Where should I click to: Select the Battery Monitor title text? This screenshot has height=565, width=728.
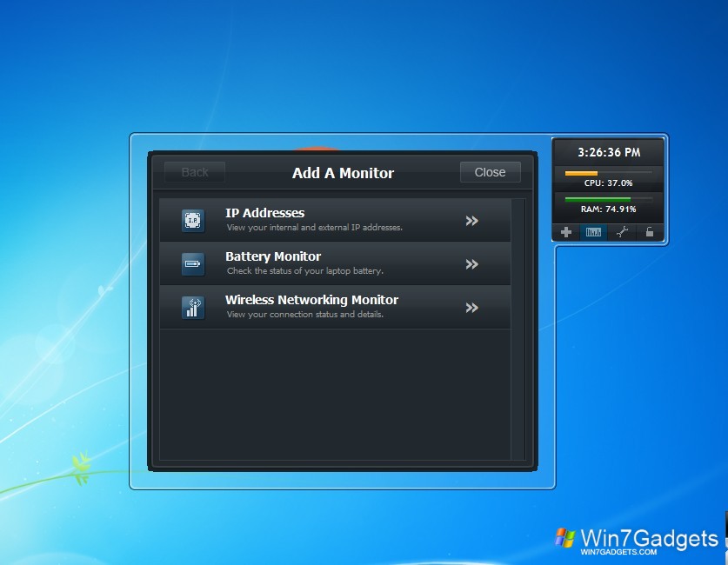273,256
